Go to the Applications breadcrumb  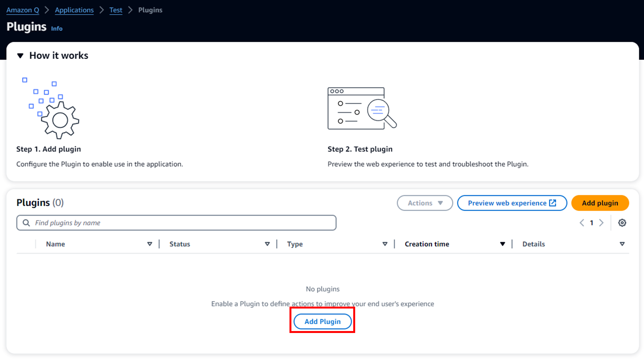point(74,10)
